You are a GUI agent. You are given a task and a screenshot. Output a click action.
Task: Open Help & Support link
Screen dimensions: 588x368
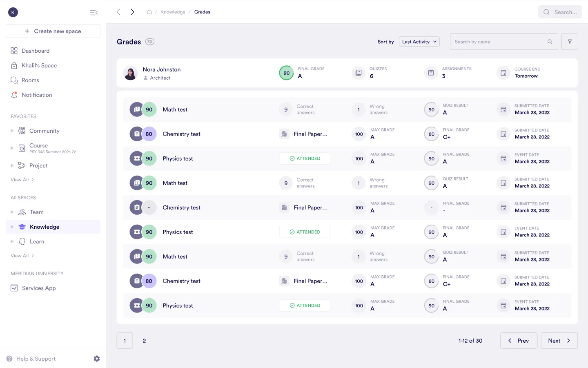36,359
